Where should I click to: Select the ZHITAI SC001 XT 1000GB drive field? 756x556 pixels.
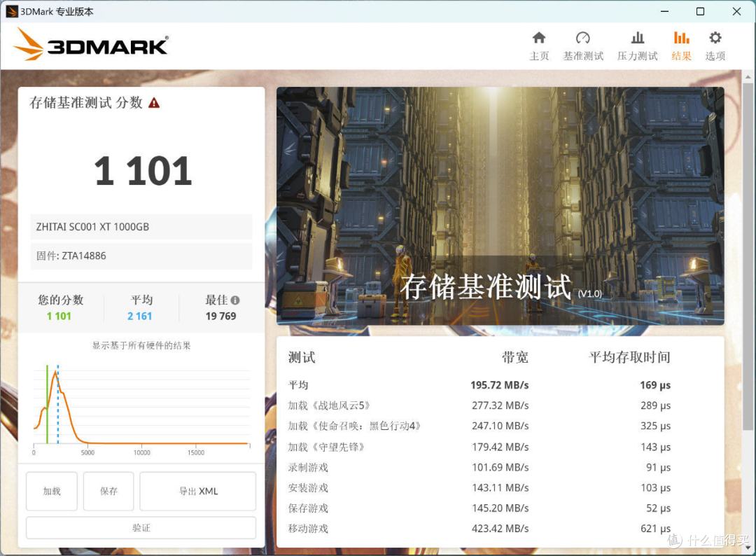(141, 226)
